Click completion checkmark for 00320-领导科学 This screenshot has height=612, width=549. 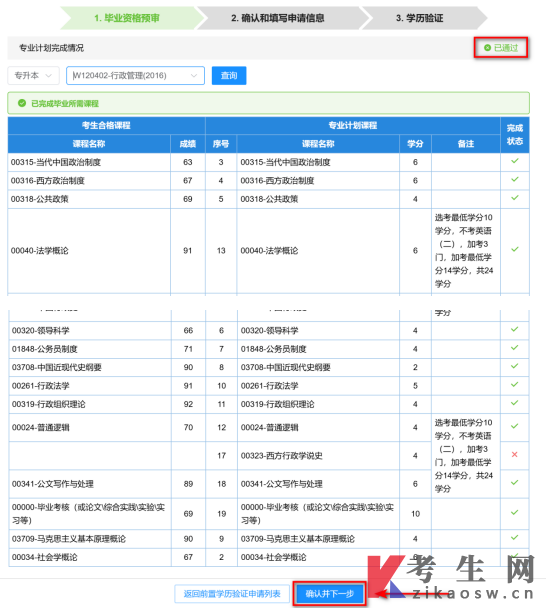[514, 329]
